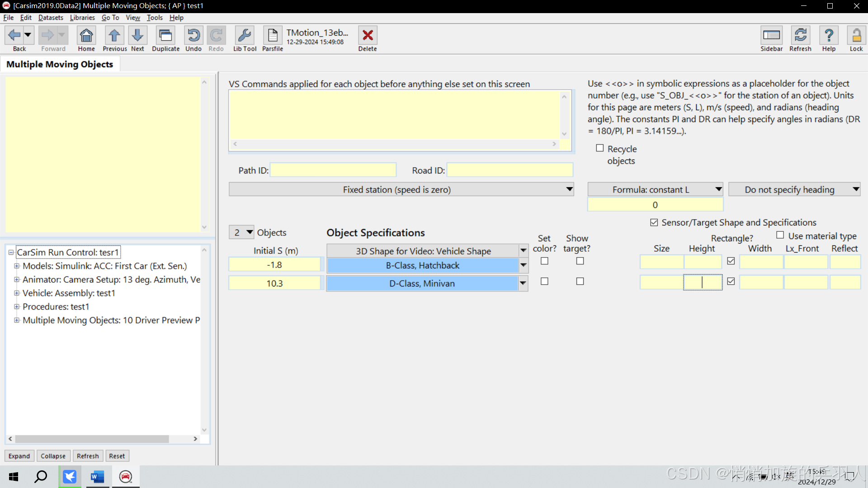The height and width of the screenshot is (488, 868).
Task: Open the Datasets menu
Action: point(51,18)
